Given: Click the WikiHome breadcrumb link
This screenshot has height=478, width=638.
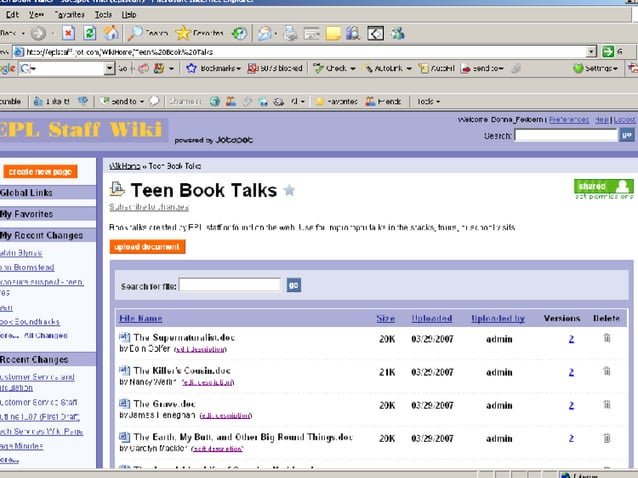Looking at the screenshot, I should tap(125, 166).
